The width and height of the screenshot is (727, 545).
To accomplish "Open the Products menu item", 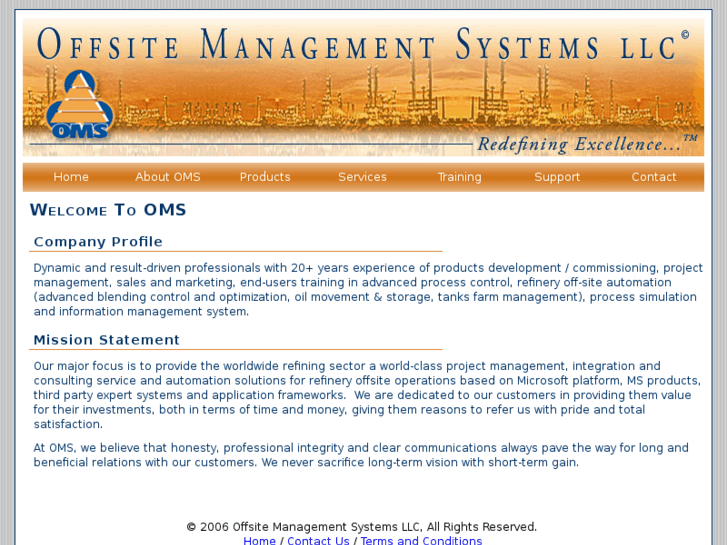I will 265,177.
